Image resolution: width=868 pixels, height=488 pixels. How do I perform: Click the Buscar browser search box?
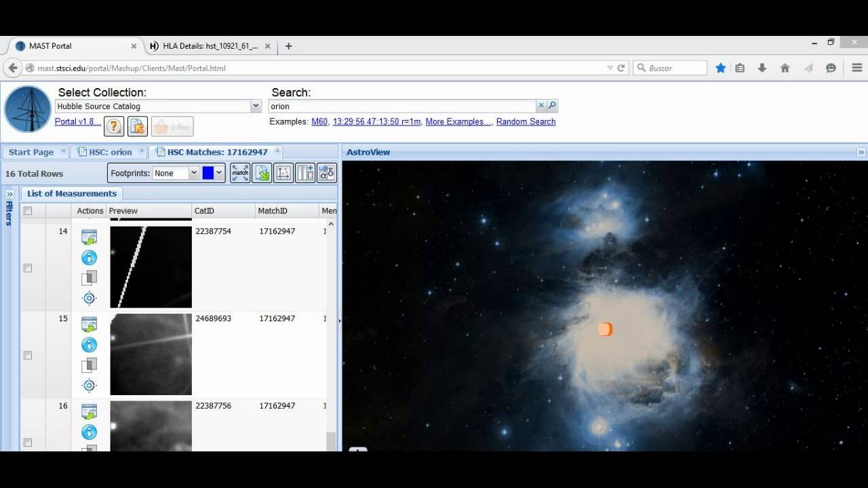coord(670,68)
